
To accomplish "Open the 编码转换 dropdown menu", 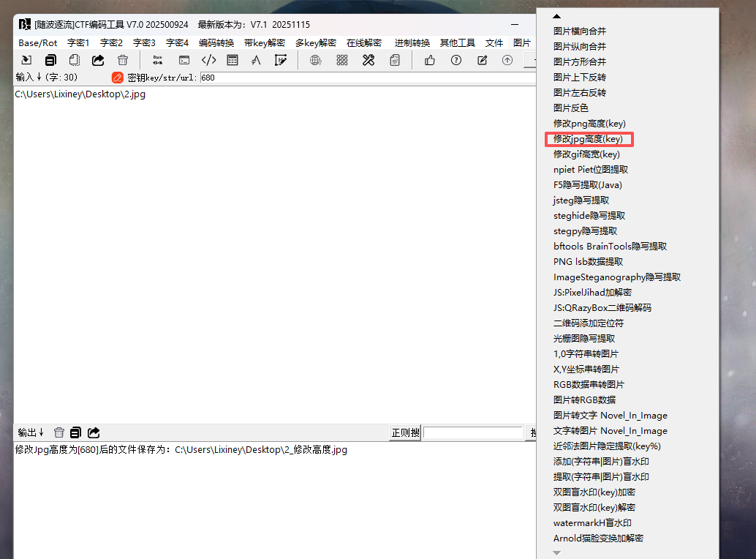I will tap(216, 43).
